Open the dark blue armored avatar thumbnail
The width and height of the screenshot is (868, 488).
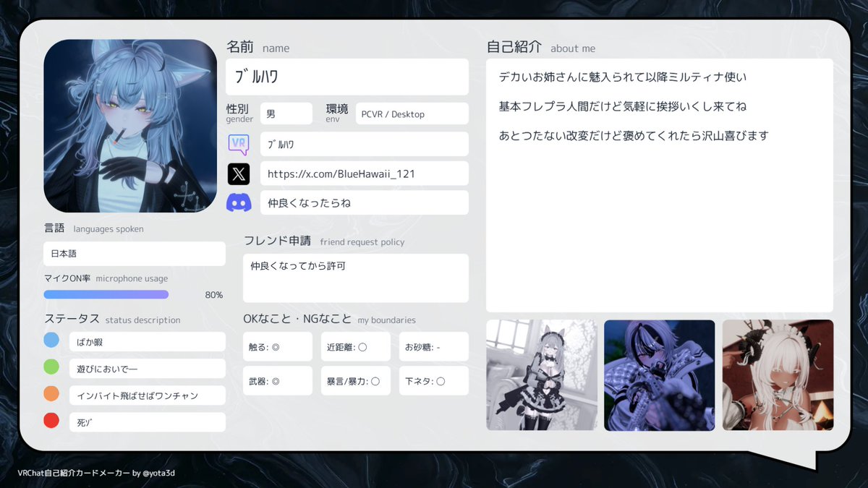pyautogui.click(x=660, y=375)
